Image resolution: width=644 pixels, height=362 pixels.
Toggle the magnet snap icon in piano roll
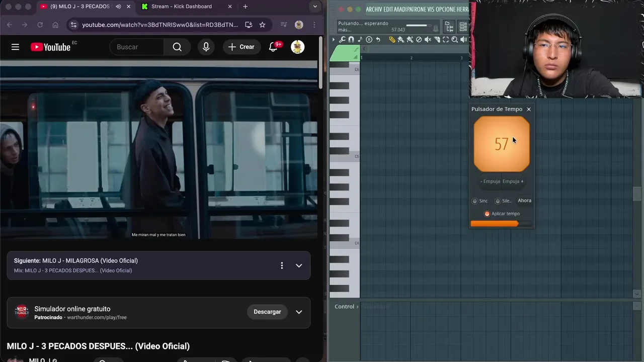coord(351,39)
